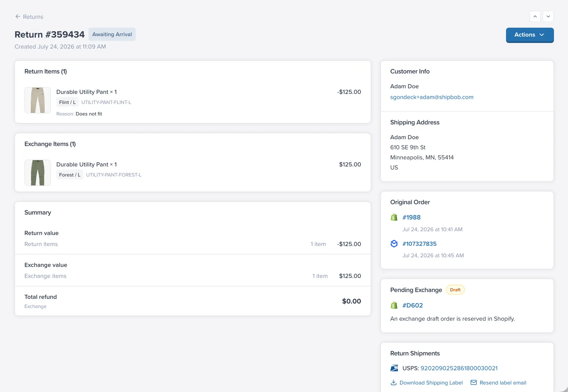Image resolution: width=568 pixels, height=392 pixels.
Task: Click the Return Items (1) heading
Action: click(45, 71)
